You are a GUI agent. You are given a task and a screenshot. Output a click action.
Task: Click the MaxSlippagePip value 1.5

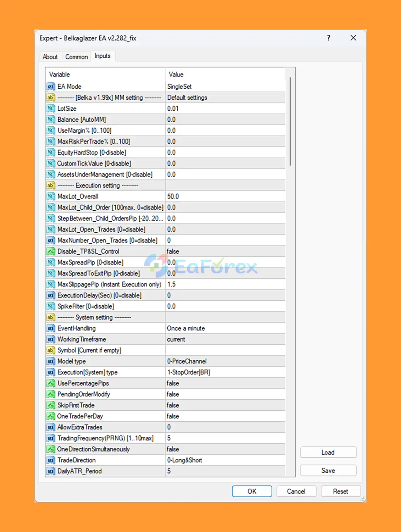(225, 284)
